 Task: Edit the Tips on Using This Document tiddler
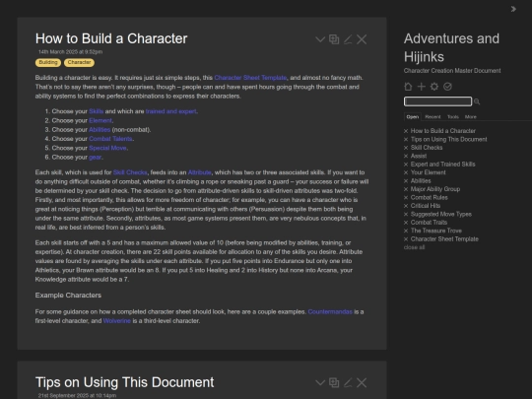click(348, 382)
